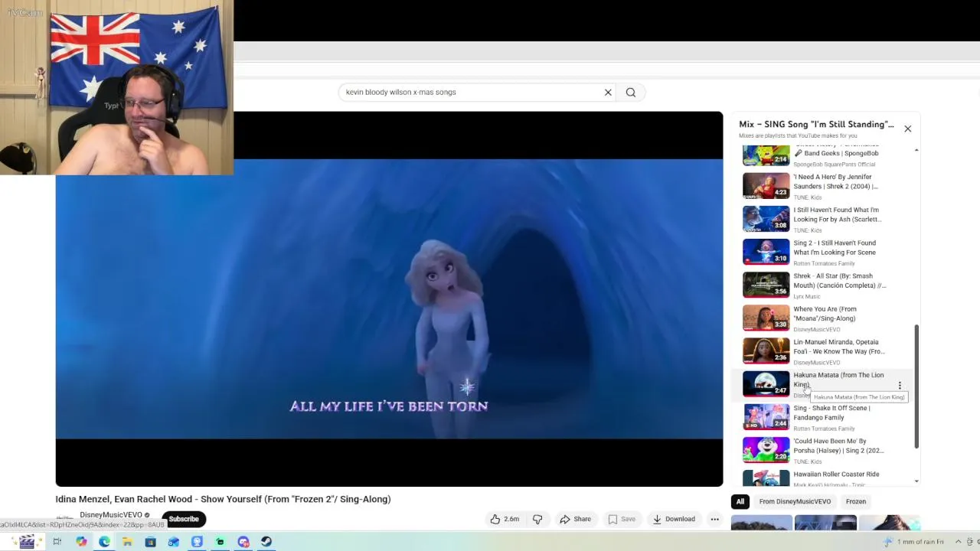Dislike the video with the thumbs-down icon
The width and height of the screenshot is (980, 551).
pyautogui.click(x=537, y=519)
